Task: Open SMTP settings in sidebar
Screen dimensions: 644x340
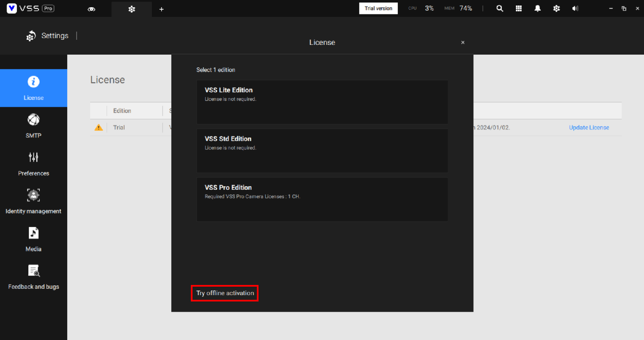Action: (x=33, y=126)
